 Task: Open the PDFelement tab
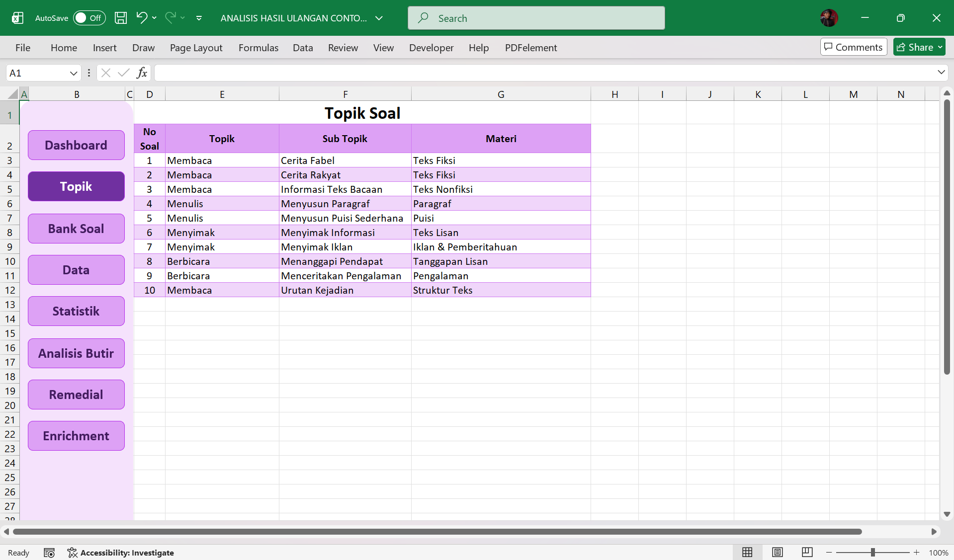pos(530,48)
